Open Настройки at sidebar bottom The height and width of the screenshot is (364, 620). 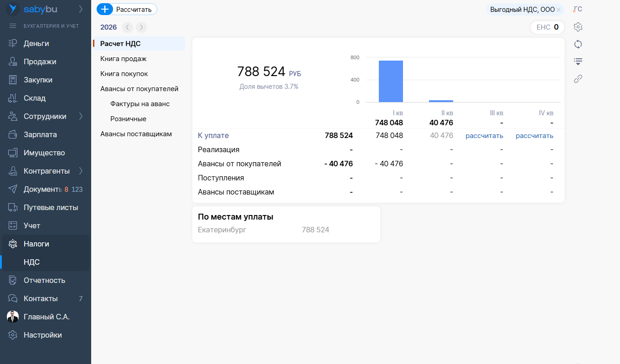[x=42, y=335]
